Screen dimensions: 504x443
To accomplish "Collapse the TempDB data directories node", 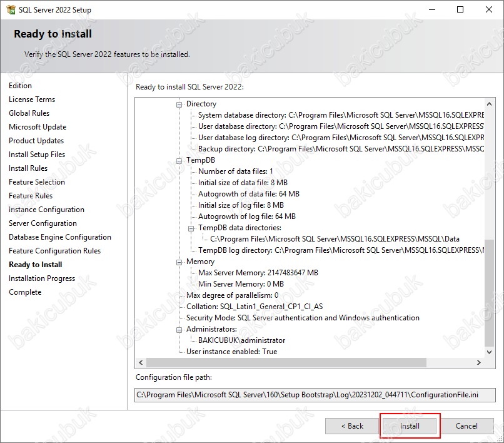I will 191,228.
